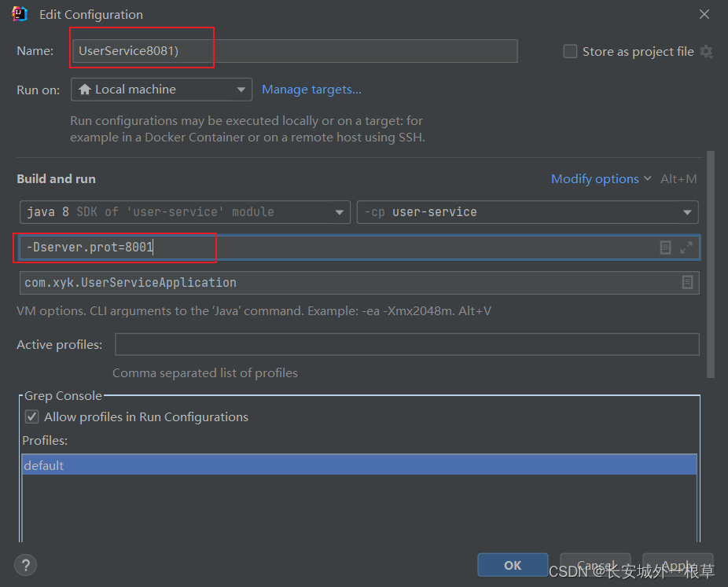
Task: Click the VM options insert-macros icon
Action: point(665,248)
